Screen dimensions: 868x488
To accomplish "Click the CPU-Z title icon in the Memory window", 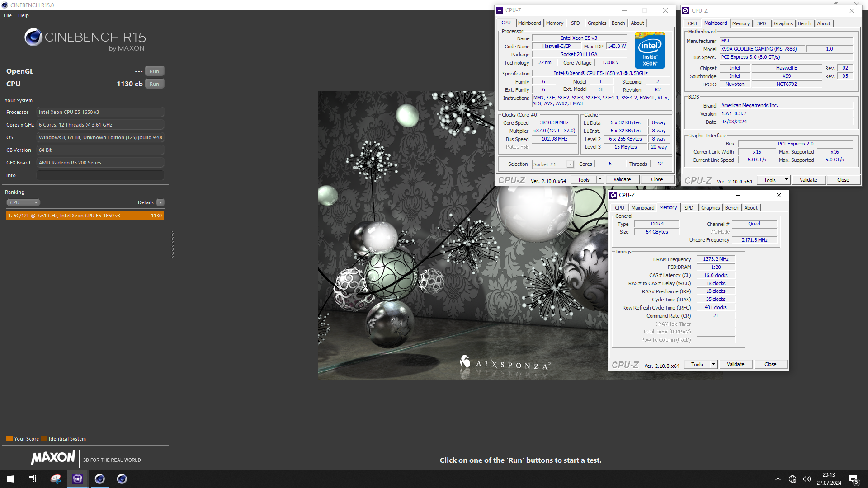I will (613, 195).
